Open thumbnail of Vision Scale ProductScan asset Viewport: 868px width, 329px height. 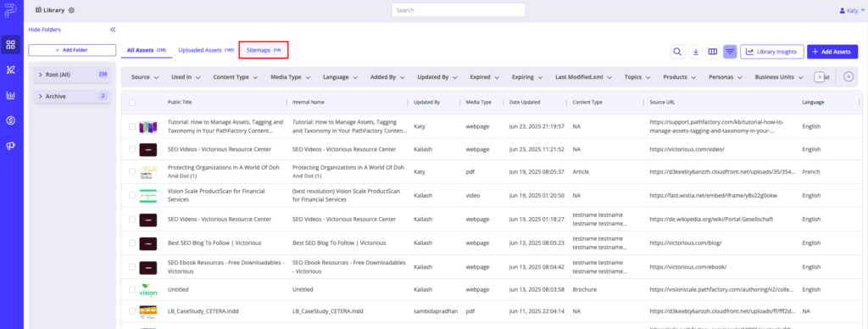[x=147, y=195]
